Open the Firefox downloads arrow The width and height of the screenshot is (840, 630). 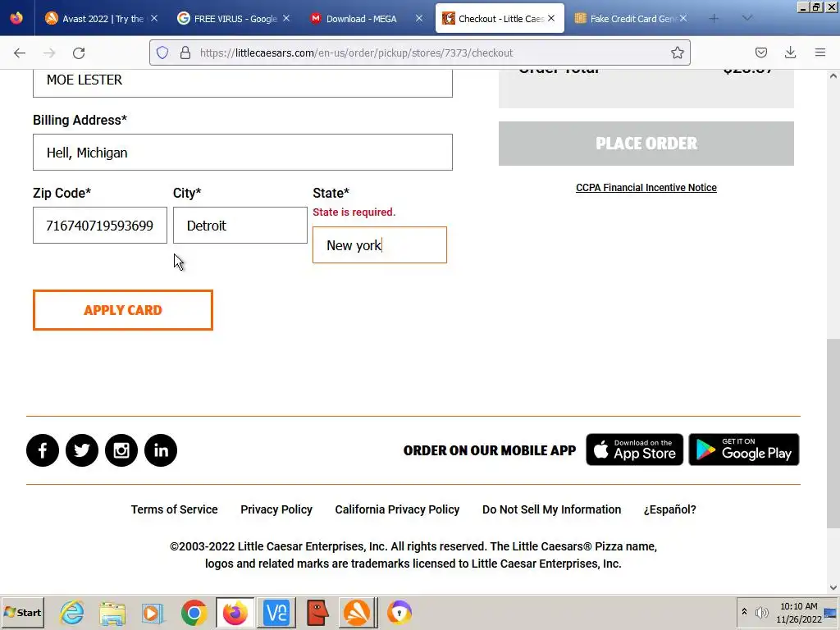[x=790, y=52]
